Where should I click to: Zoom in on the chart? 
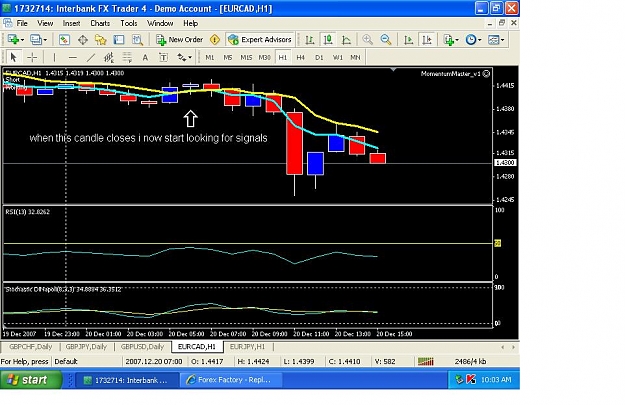tap(367, 39)
